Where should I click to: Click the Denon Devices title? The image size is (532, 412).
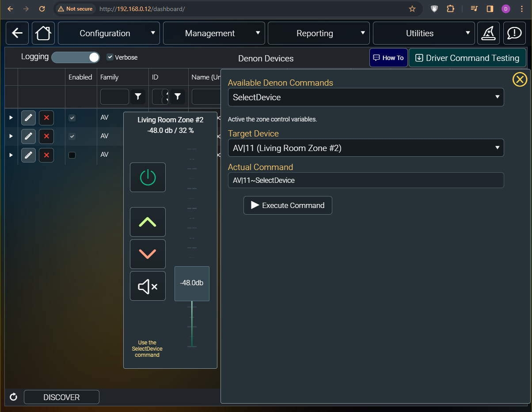pyautogui.click(x=266, y=58)
